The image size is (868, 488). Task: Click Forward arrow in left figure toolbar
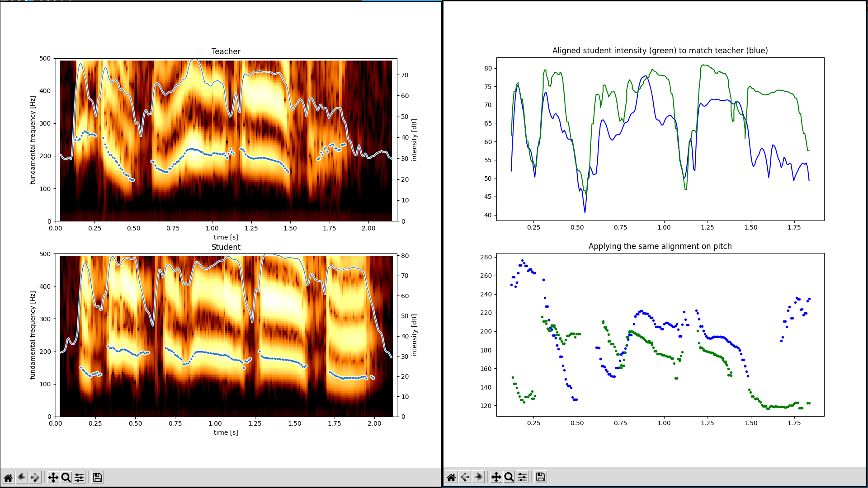[35, 478]
